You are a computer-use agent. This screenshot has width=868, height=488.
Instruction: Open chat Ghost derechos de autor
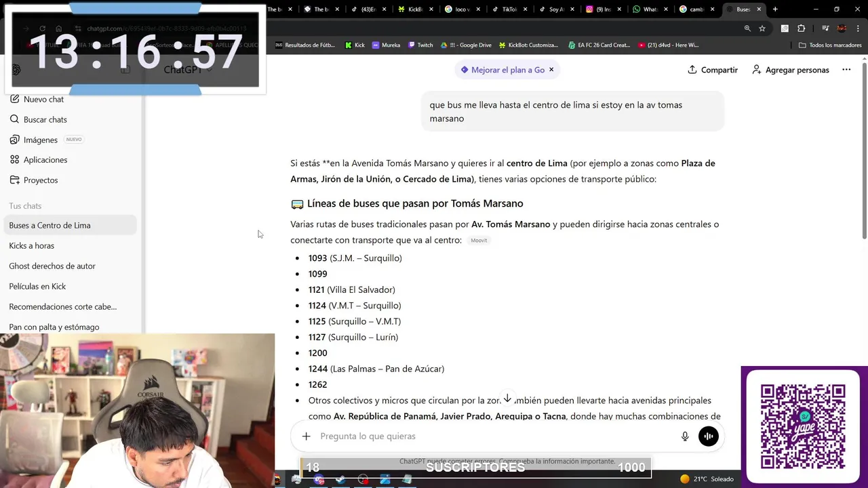click(x=71, y=266)
